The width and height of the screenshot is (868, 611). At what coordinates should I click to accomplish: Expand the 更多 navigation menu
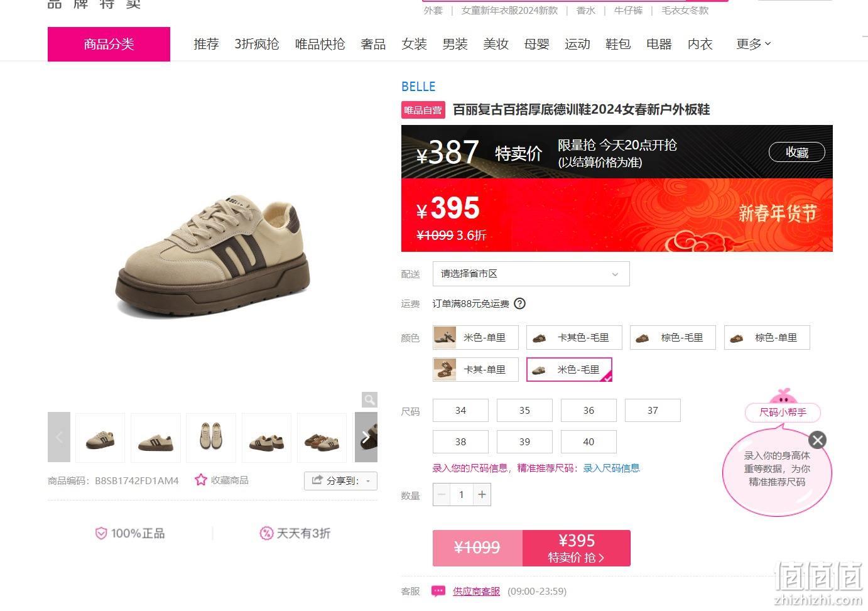coord(753,44)
